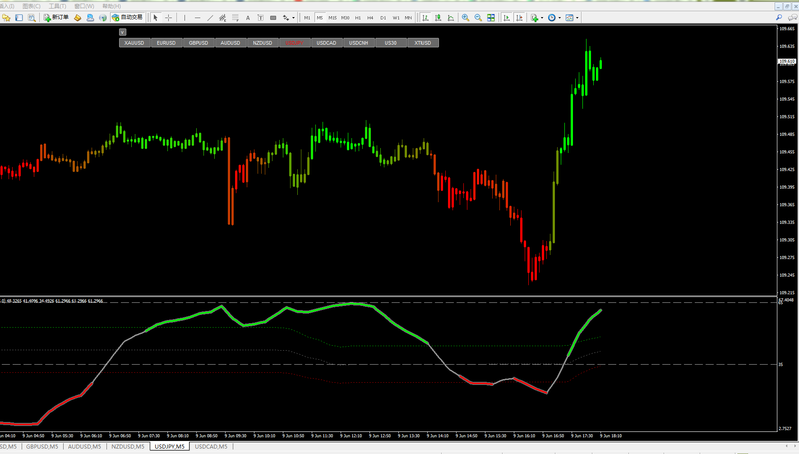Switch chart symbol to EURUSD
The width and height of the screenshot is (799, 454).
click(x=167, y=43)
